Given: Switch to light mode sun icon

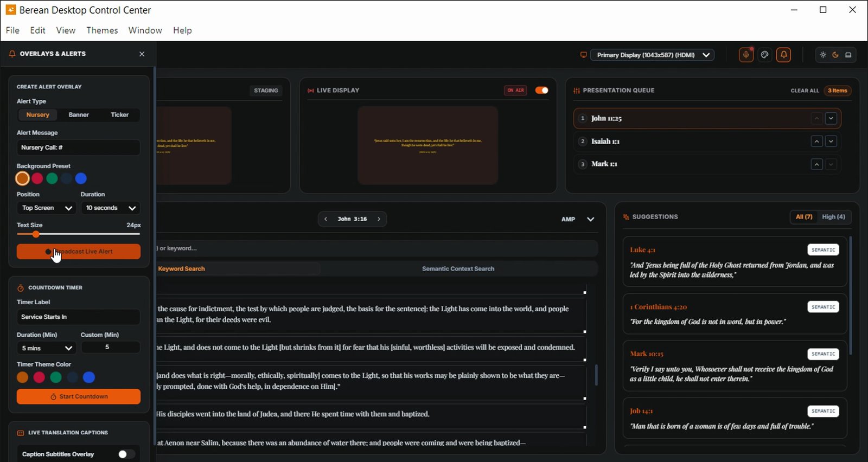Looking at the screenshot, I should coord(823,55).
